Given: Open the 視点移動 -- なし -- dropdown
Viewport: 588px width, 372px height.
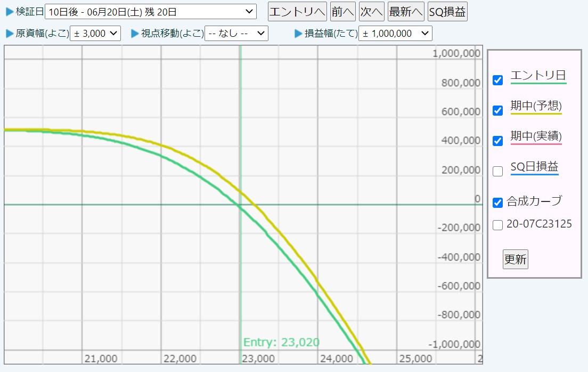Looking at the screenshot, I should (x=236, y=34).
